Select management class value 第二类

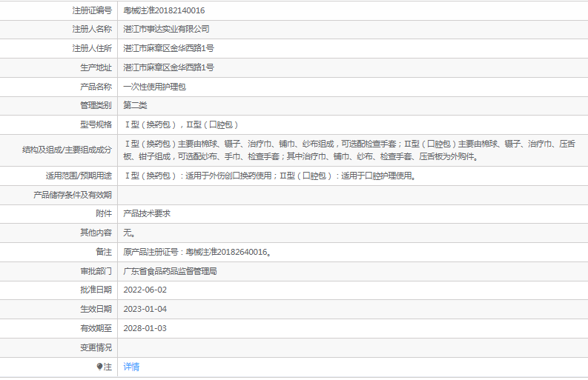(135, 106)
